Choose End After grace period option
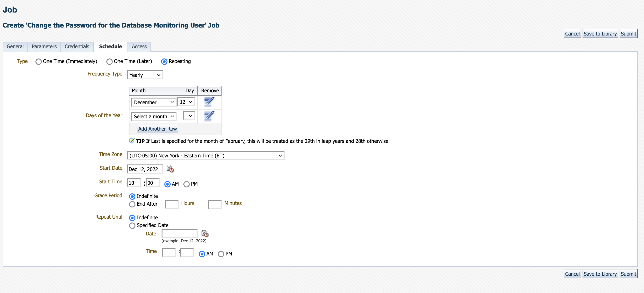 click(x=132, y=204)
